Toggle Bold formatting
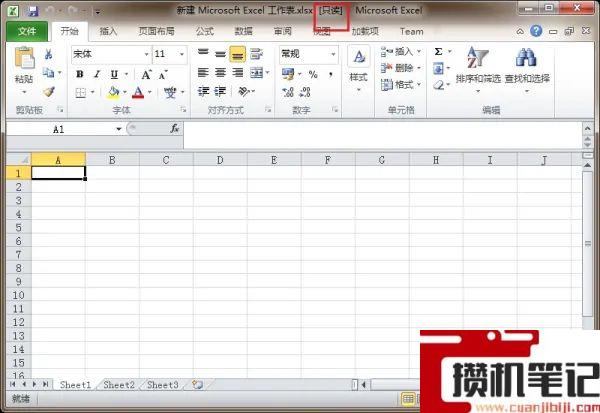Image resolution: width=600 pixels, height=413 pixels. click(80, 74)
